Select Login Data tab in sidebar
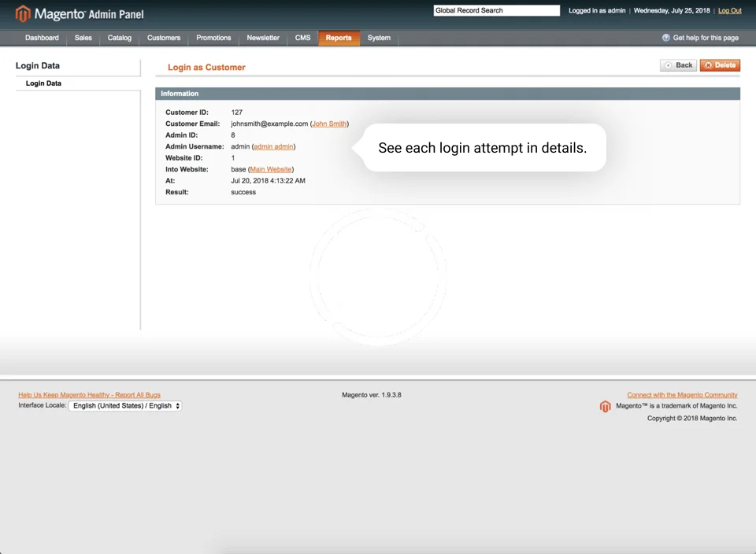 click(43, 83)
